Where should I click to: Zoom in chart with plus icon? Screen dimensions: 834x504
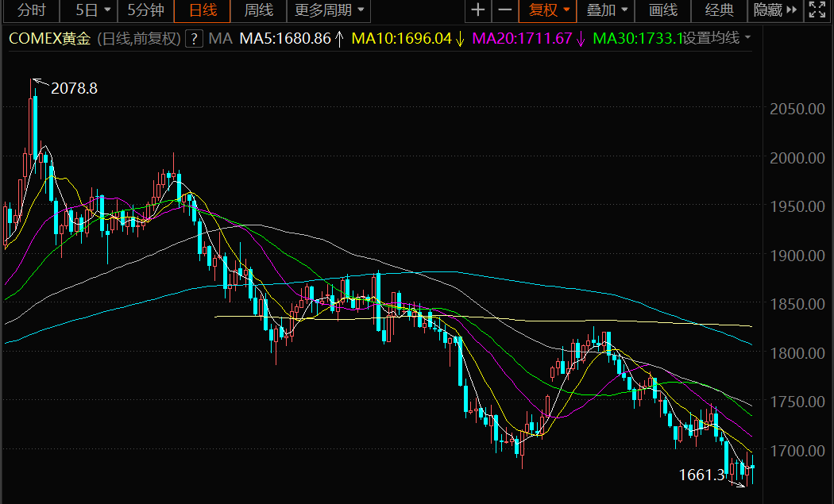pos(478,10)
